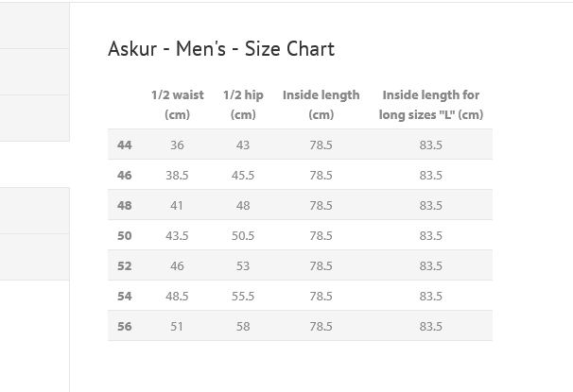Viewport: 573px width, 392px height.
Task: Click the inside length 78.5 in size 52 row
Action: click(321, 265)
